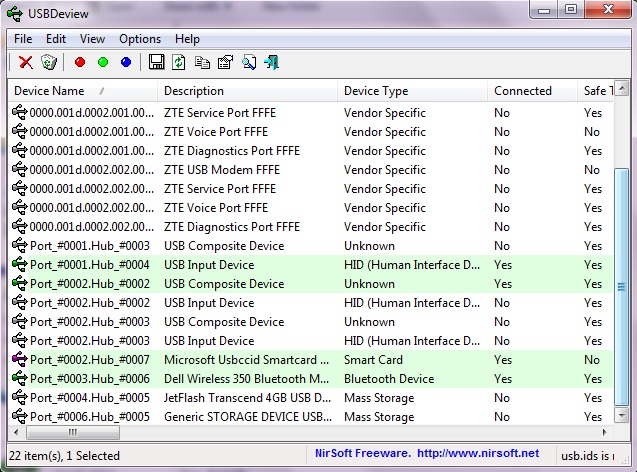
Task: Click the 'usb.ids is' status bar text
Action: (x=587, y=456)
